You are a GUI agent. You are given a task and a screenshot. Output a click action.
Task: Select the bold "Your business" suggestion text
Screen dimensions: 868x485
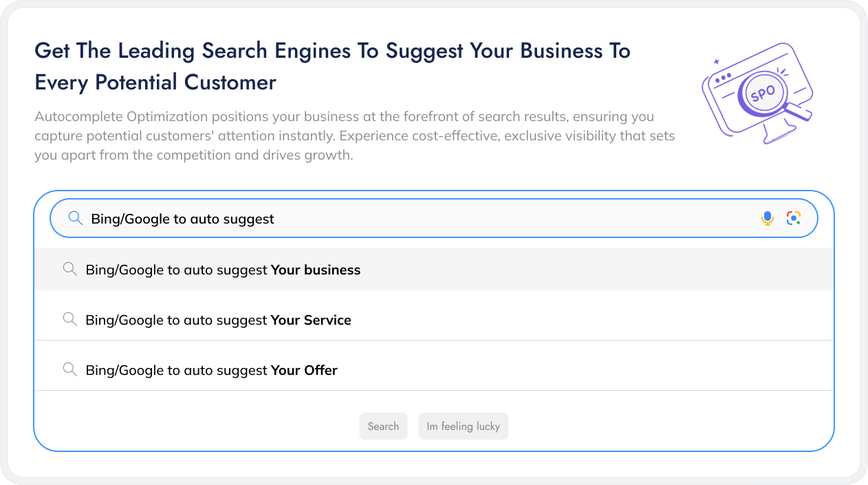[316, 270]
